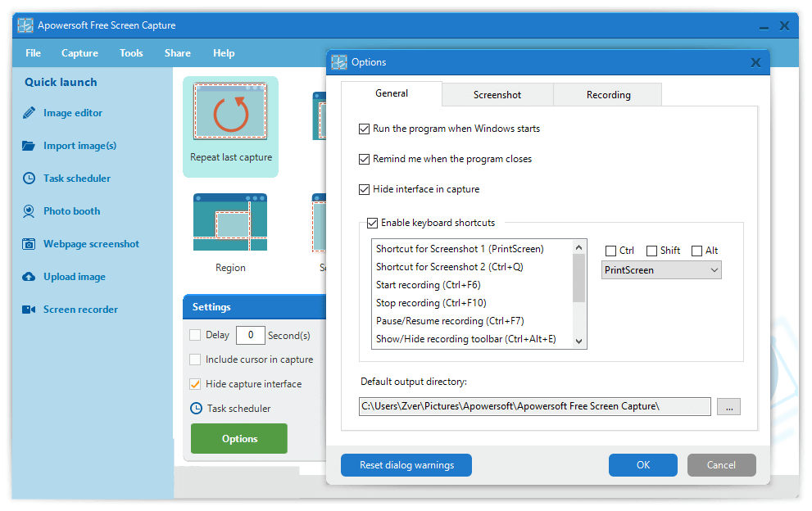Click the Import image(s) folder icon
812x511 pixels.
29,146
